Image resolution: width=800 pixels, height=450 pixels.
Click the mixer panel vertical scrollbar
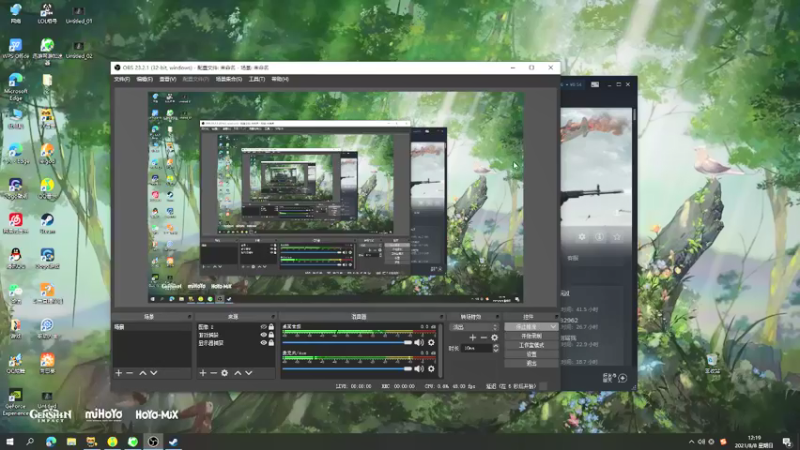(x=440, y=350)
